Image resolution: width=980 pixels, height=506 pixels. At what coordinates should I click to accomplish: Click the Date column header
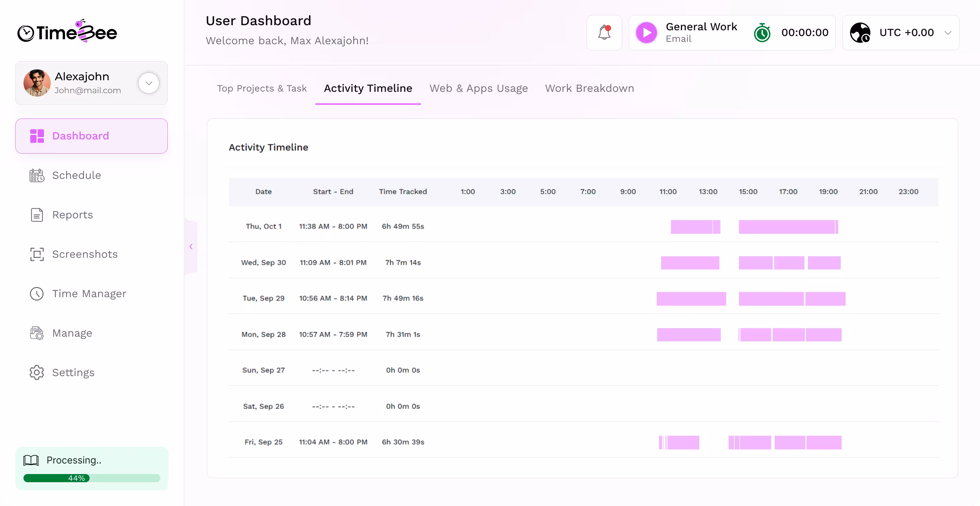263,191
